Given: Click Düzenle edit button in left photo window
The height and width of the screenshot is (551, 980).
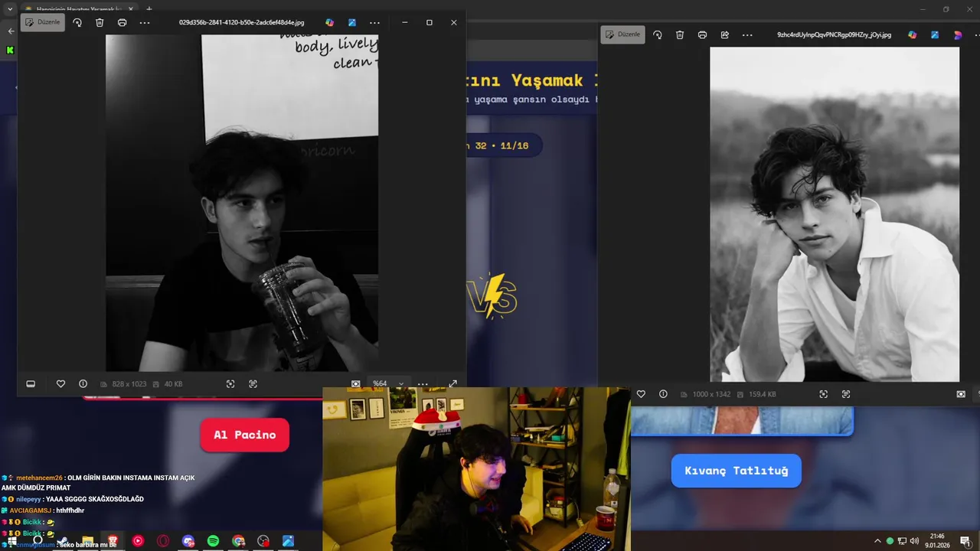Looking at the screenshot, I should coord(43,22).
